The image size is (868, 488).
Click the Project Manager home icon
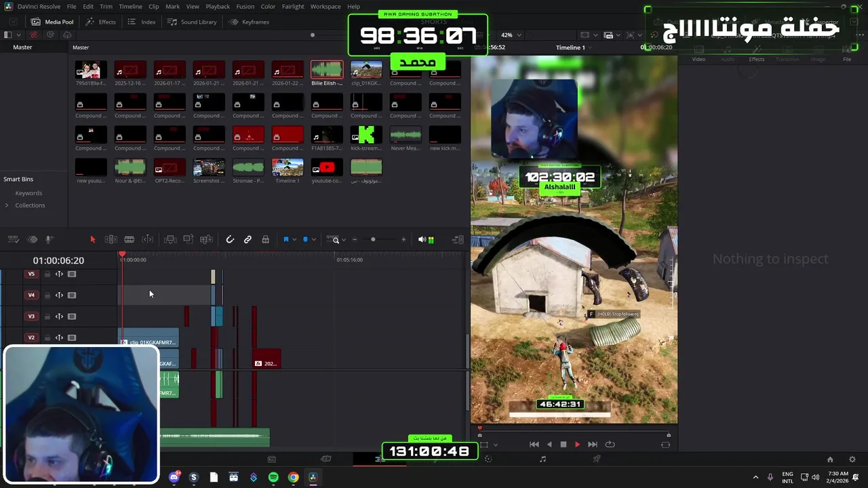pyautogui.click(x=830, y=459)
